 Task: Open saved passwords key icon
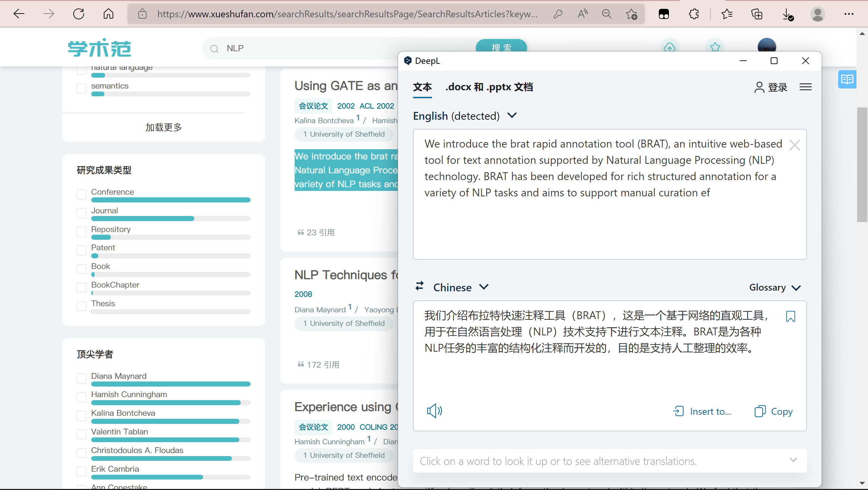[x=558, y=14]
